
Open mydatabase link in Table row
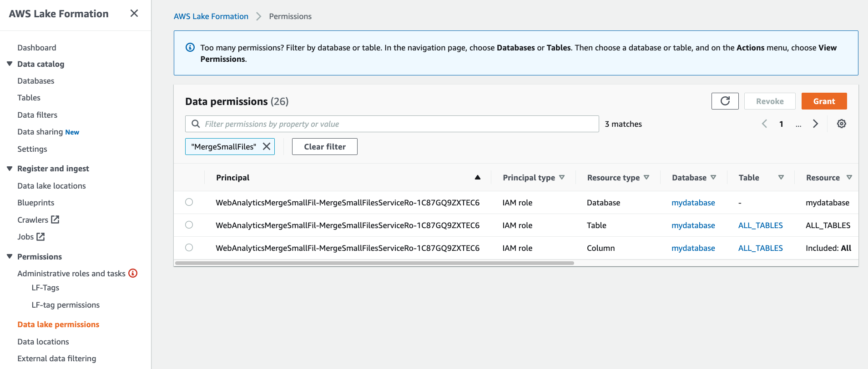(x=693, y=225)
